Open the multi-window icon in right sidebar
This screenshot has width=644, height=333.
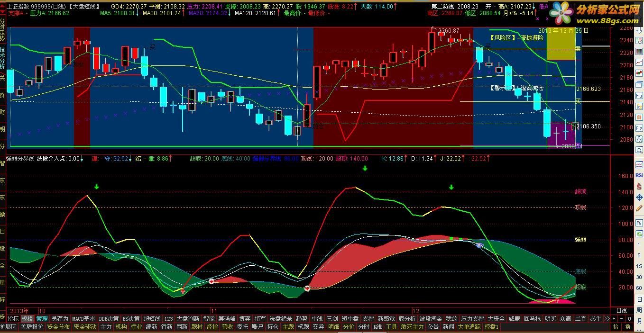pos(639,84)
